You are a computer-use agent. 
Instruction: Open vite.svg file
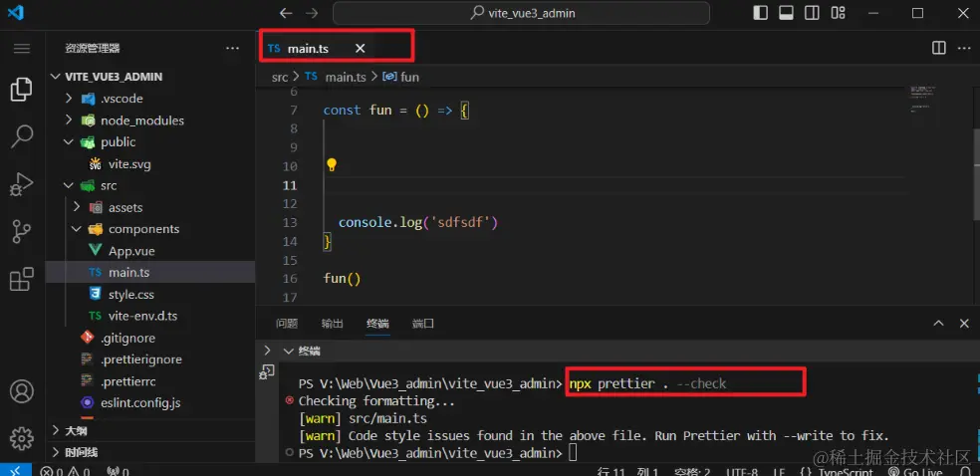coord(150,164)
